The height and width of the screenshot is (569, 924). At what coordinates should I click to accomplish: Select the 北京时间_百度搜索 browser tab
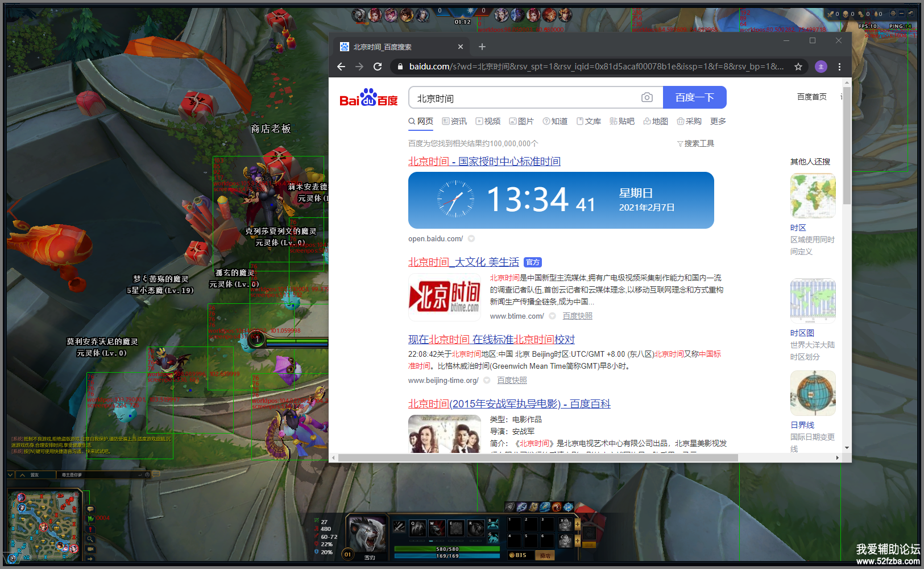pos(401,47)
